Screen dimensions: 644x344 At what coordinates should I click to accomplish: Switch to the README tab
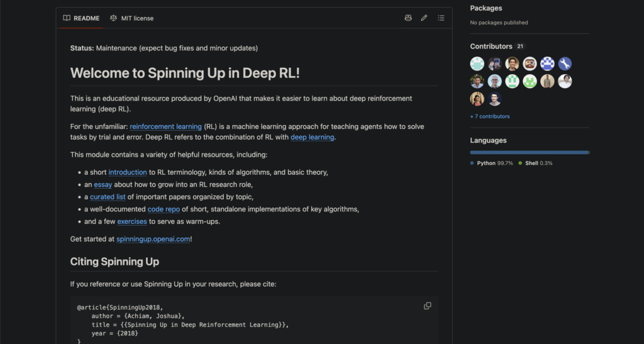(x=81, y=18)
